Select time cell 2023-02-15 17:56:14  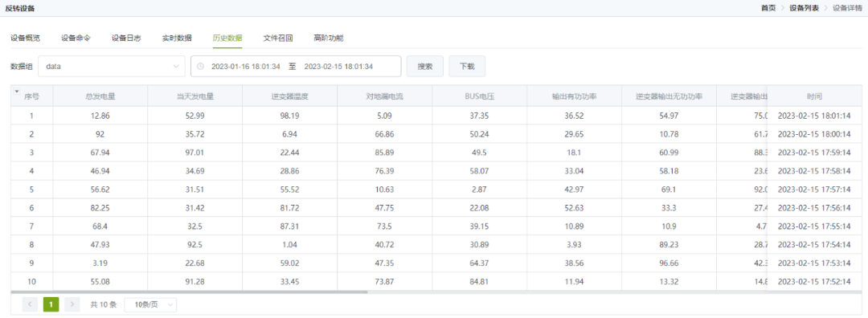(814, 207)
